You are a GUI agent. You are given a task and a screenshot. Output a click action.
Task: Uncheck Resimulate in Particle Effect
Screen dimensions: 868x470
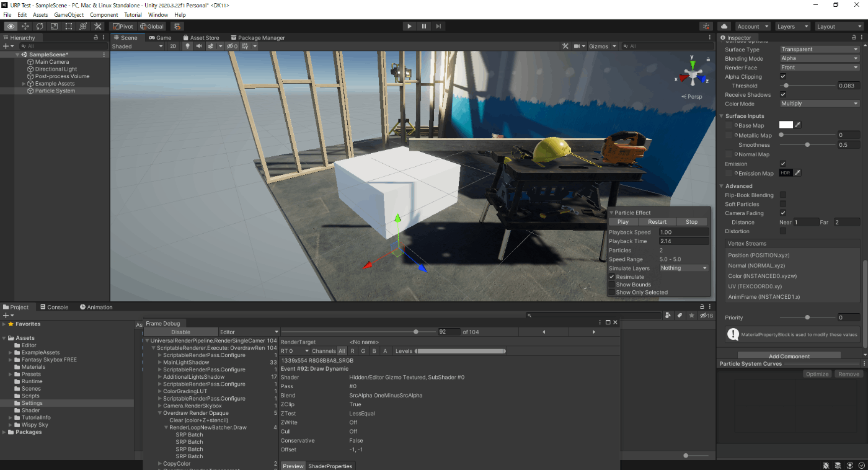612,277
